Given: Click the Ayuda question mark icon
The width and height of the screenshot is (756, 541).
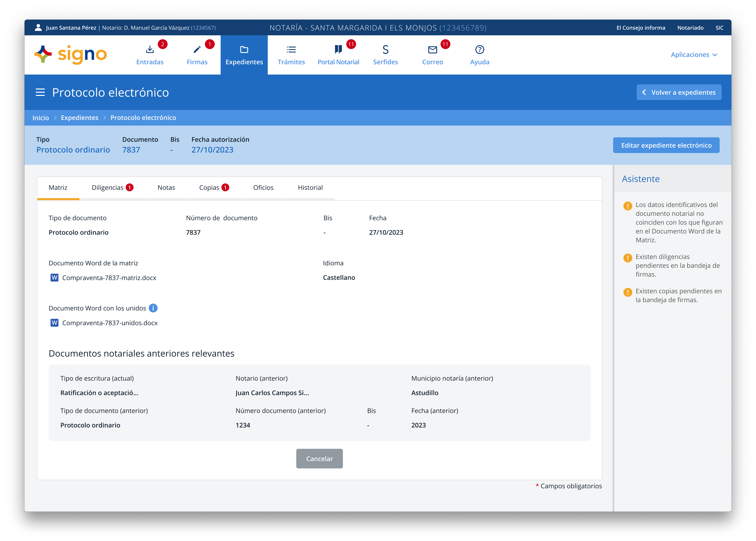Looking at the screenshot, I should coord(479,50).
